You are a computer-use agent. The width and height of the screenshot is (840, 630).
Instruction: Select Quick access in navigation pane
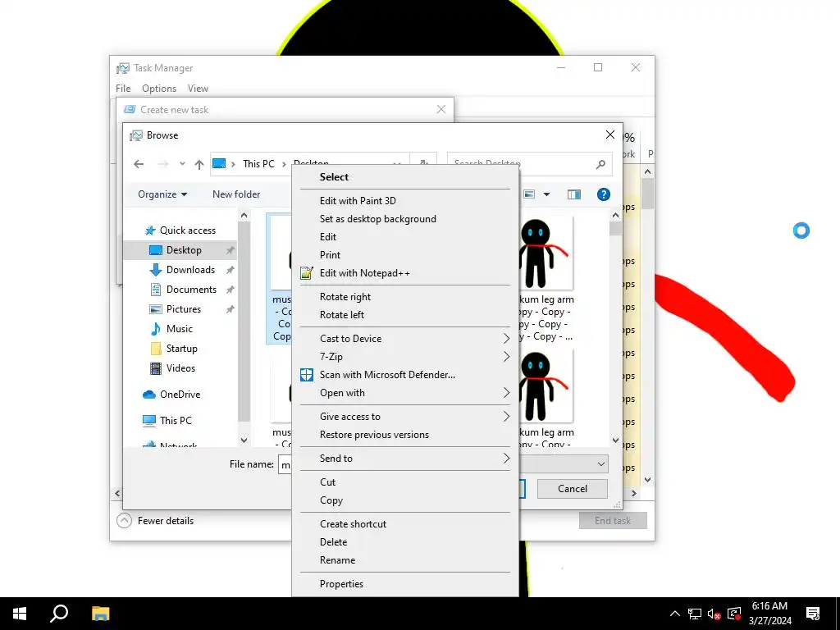click(x=188, y=231)
